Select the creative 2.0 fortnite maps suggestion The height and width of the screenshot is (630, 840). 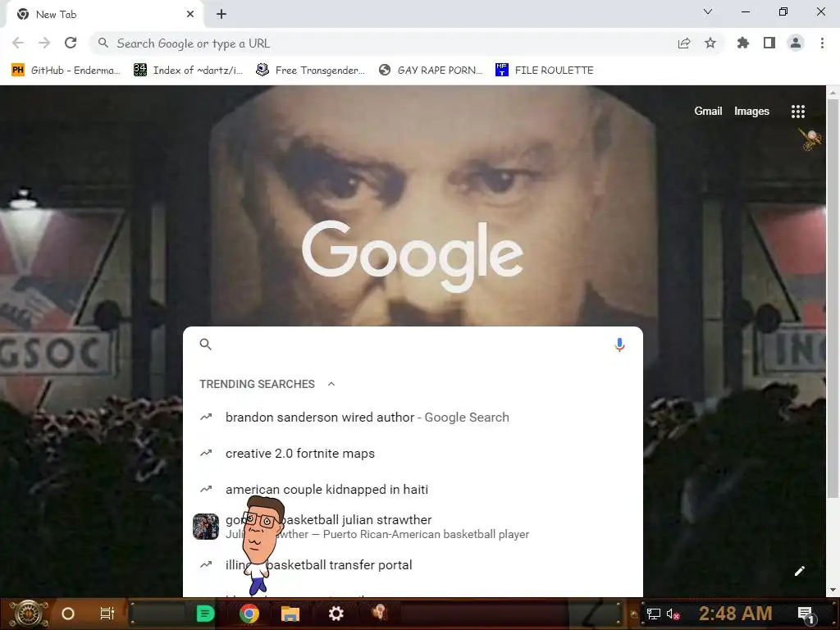(413, 453)
